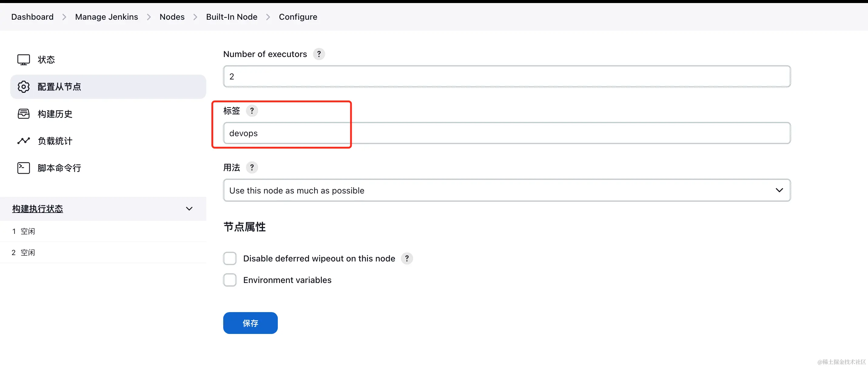Show help for 用法 usage setting
The height and width of the screenshot is (367, 868).
coord(252,167)
